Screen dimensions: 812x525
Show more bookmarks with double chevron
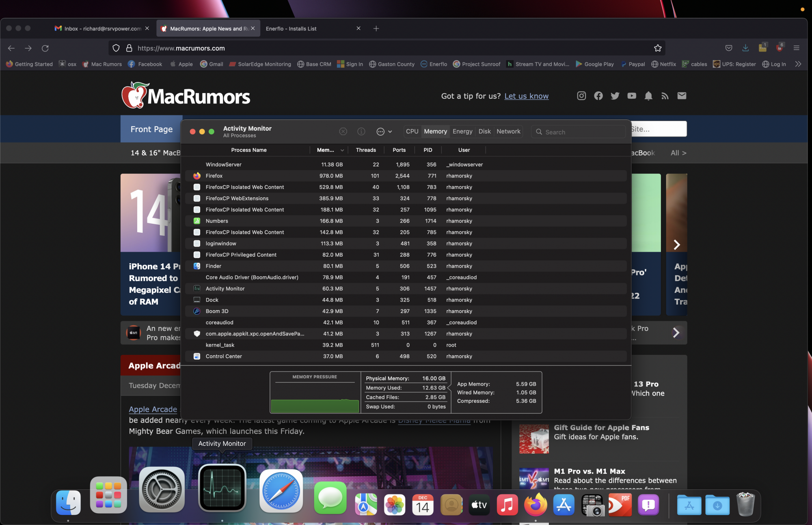pos(798,64)
